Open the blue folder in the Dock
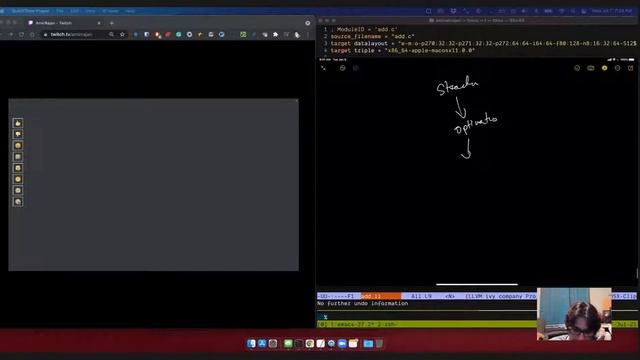Viewport: 640px width, 360px height. pos(368,344)
